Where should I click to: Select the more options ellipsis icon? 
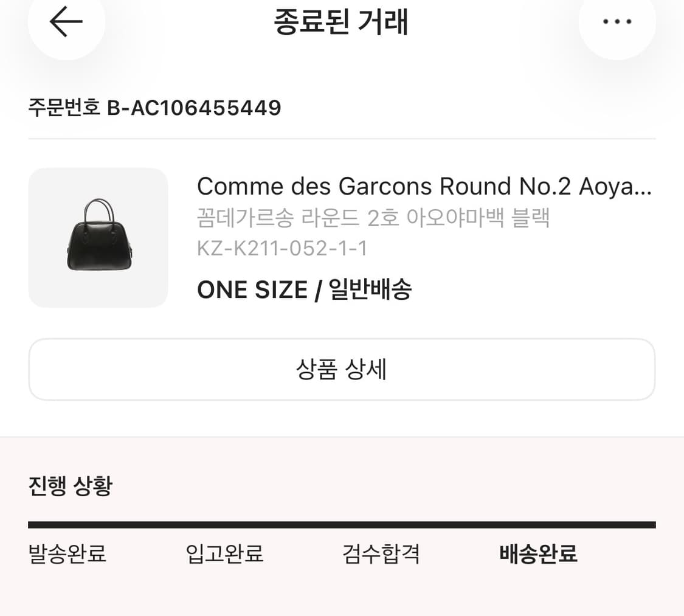click(617, 22)
